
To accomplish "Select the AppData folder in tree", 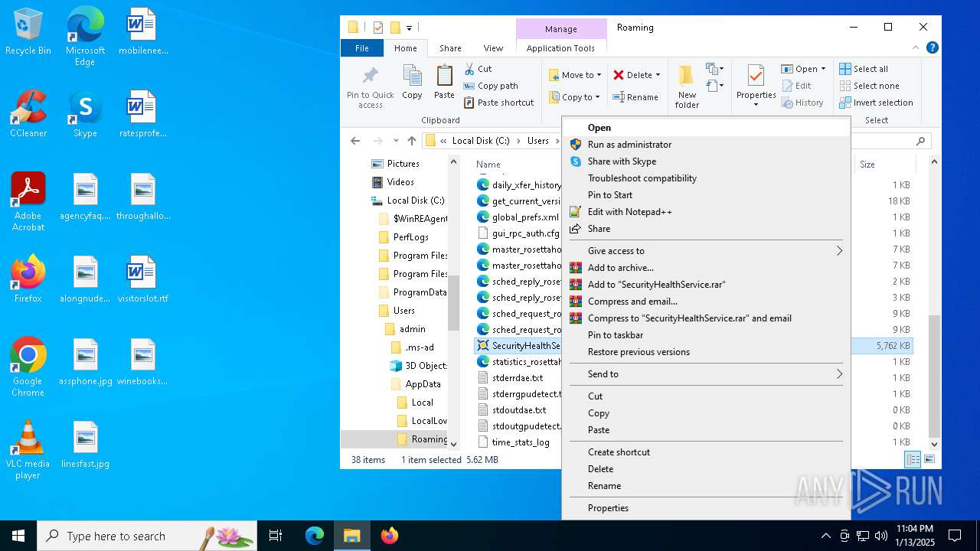I will click(415, 384).
